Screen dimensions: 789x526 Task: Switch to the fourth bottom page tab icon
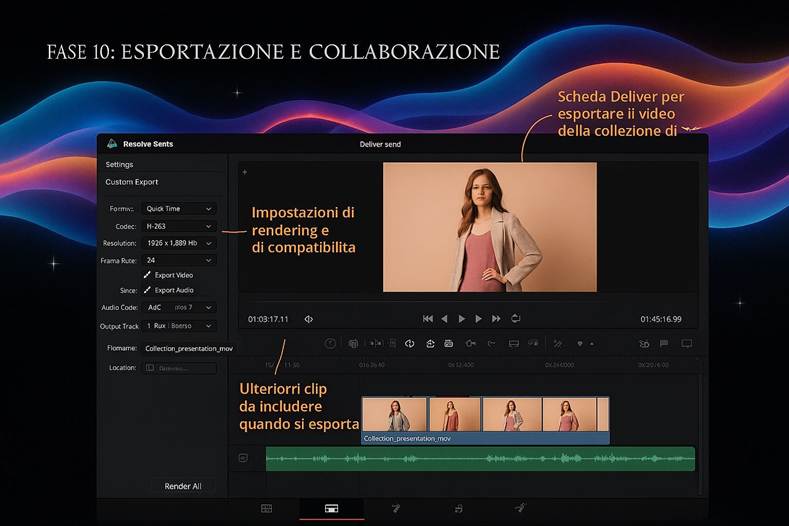tap(458, 509)
